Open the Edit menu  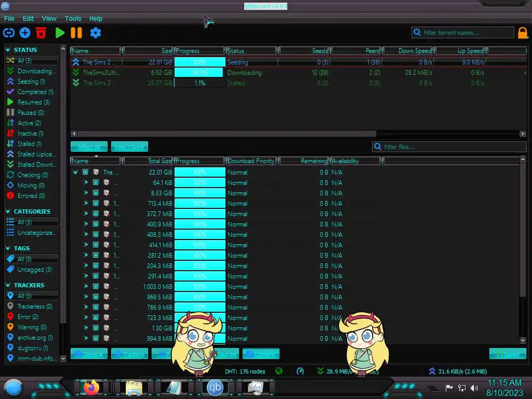point(28,18)
